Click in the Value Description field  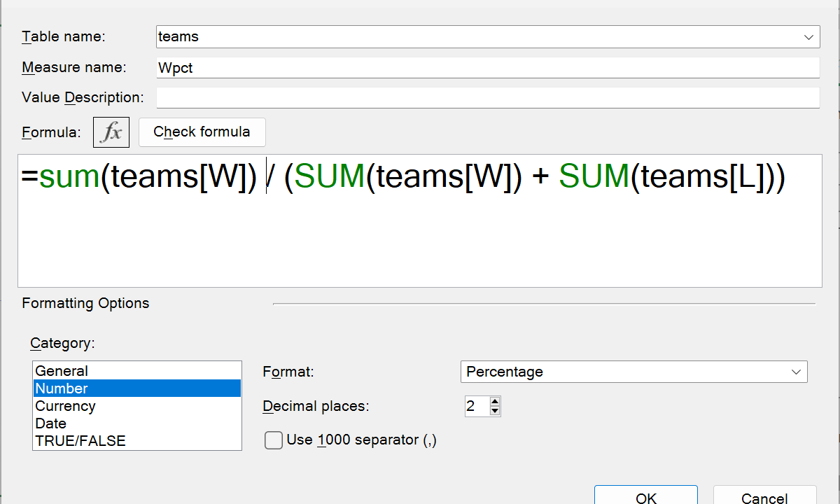(x=487, y=97)
